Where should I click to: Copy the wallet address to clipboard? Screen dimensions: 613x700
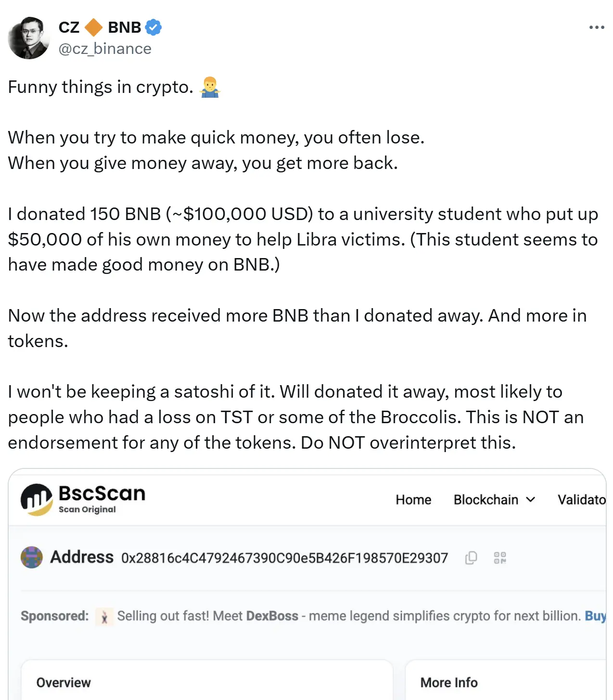pos(470,558)
